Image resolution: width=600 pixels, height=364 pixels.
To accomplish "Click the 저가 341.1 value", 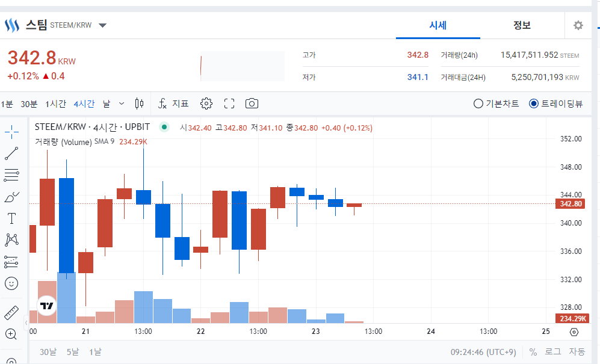I will (x=418, y=77).
